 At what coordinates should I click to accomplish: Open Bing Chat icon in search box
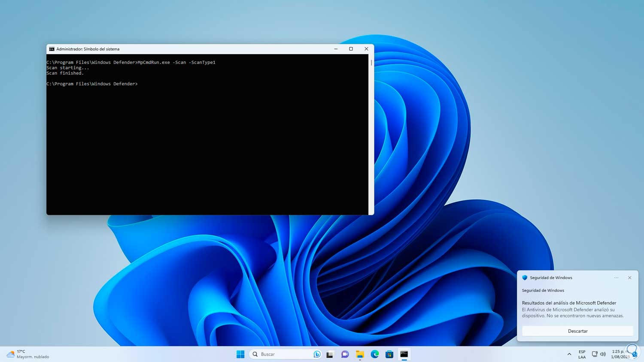click(317, 354)
